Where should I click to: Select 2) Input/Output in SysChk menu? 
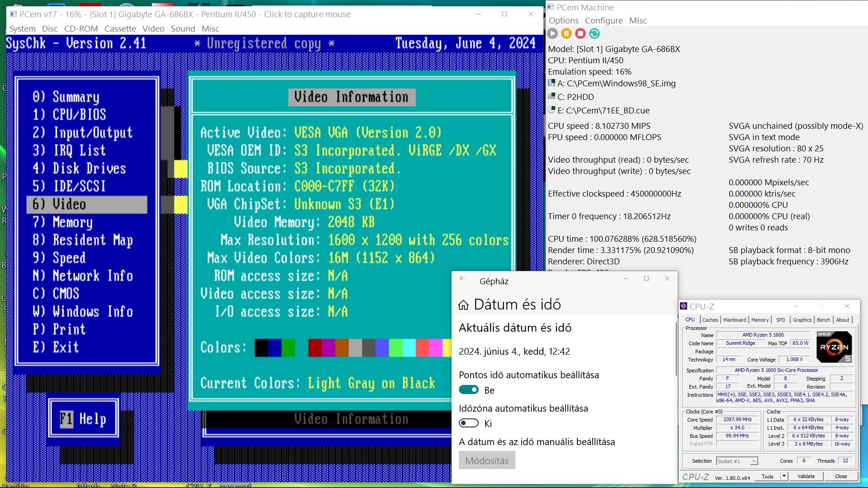[x=82, y=132]
